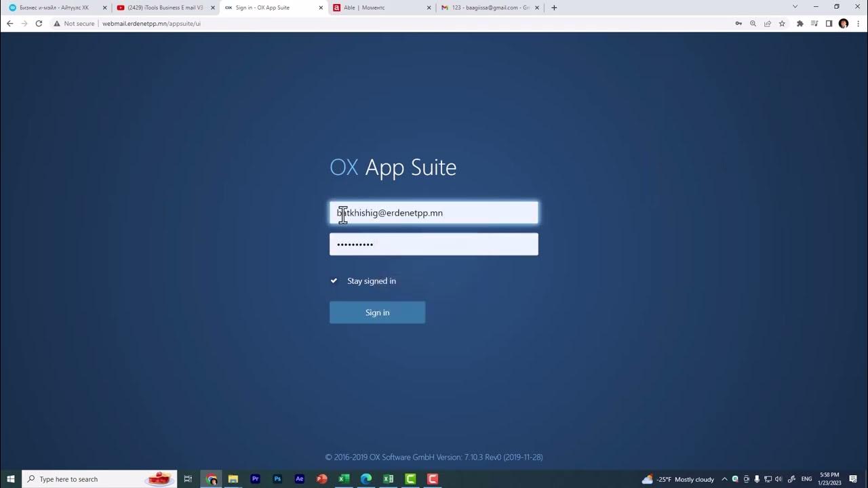Launch Photoshop from the taskbar
The height and width of the screenshot is (488, 868).
pos(277,479)
